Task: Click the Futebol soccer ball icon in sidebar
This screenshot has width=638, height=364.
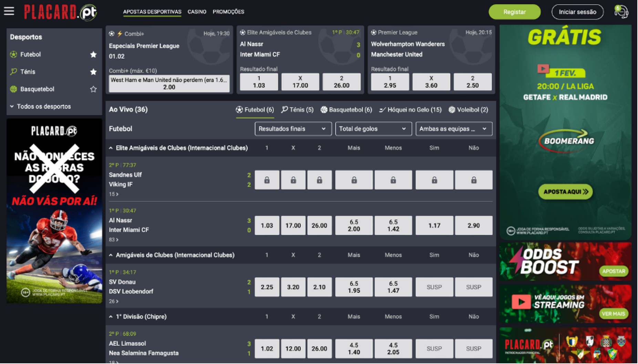Action: 14,54
